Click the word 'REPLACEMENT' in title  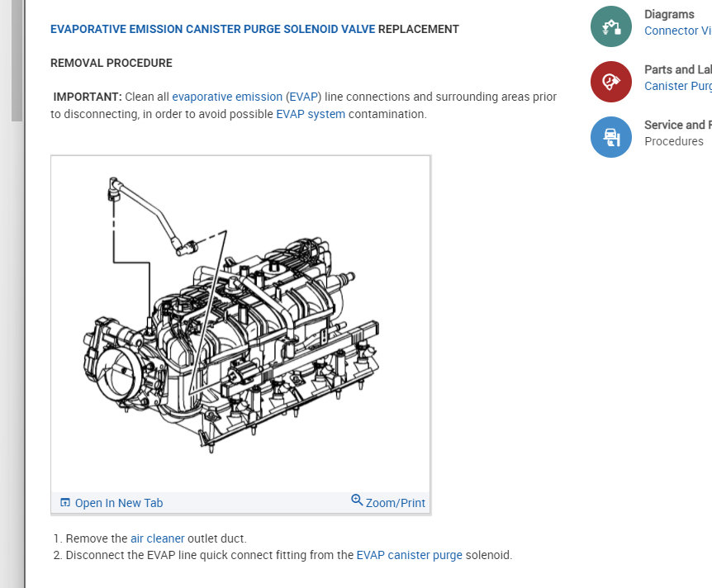[419, 29]
